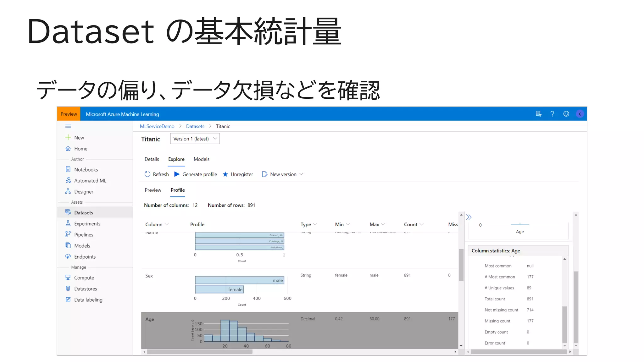
Task: Open the feedback panel icon in header
Action: pyautogui.click(x=538, y=114)
